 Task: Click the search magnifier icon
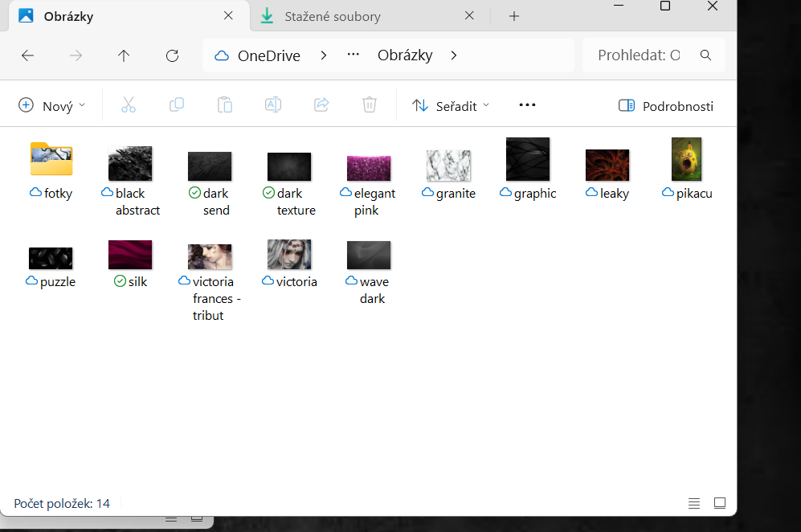pos(705,55)
